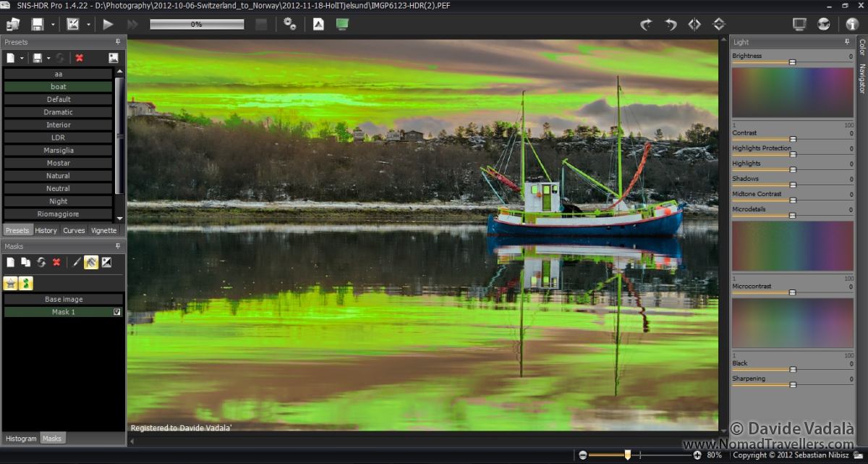
Task: Click the Process play button in the toolbar
Action: click(x=108, y=24)
